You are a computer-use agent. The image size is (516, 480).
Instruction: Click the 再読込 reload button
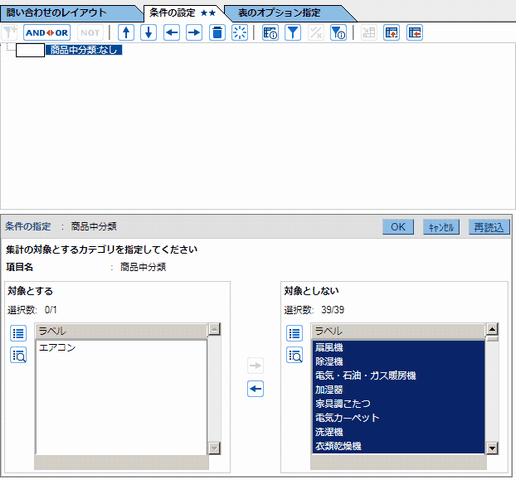point(489,227)
